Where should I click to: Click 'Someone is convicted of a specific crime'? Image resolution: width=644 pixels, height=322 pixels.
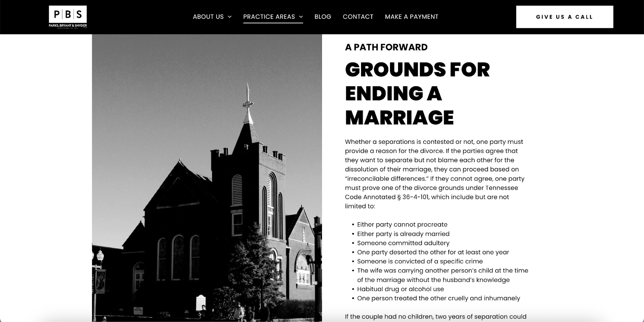(x=420, y=261)
